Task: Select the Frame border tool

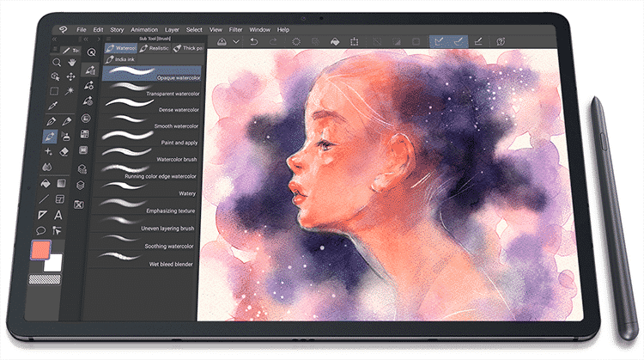Action: (x=59, y=199)
